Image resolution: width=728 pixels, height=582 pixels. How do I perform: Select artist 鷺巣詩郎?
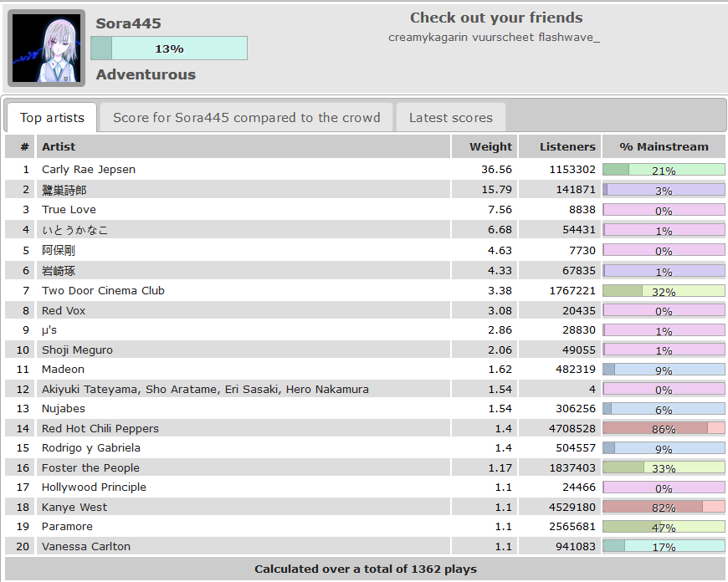64,190
